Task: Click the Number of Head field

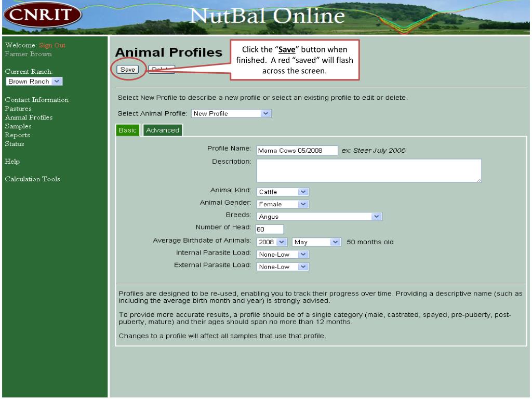Action: (x=270, y=229)
